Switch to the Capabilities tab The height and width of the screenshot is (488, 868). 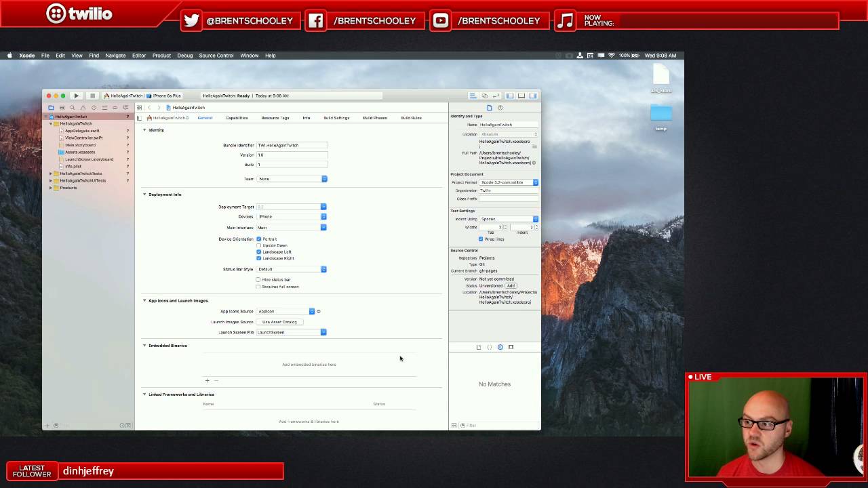pos(237,118)
